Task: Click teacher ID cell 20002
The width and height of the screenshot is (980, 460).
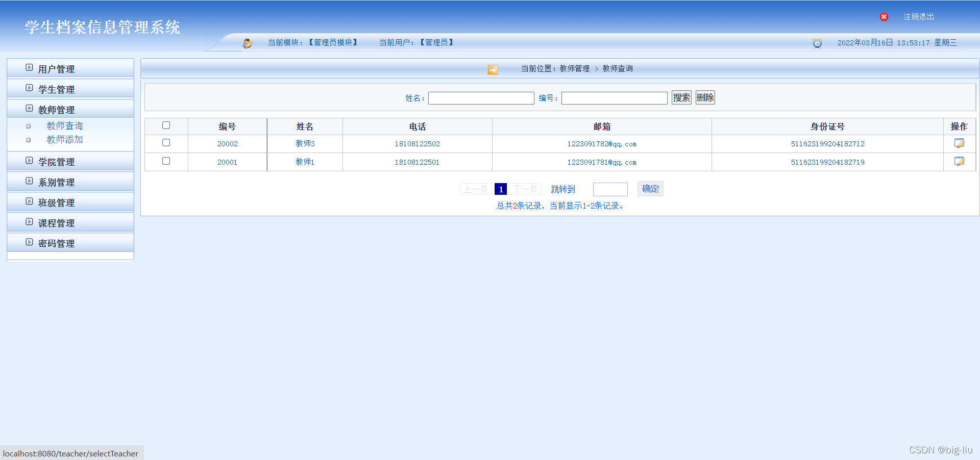Action: pyautogui.click(x=228, y=144)
